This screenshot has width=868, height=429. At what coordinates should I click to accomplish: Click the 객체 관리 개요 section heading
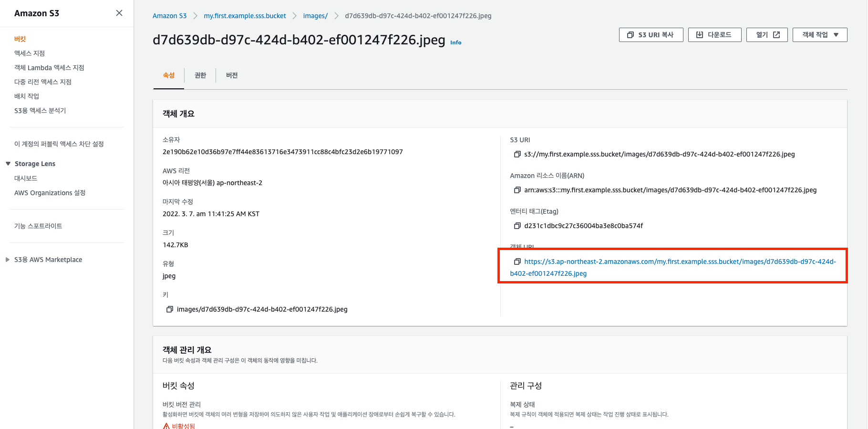pos(187,350)
